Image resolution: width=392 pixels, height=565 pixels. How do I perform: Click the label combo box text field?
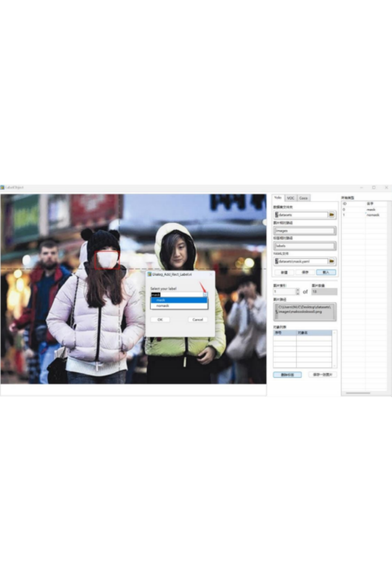pos(176,294)
